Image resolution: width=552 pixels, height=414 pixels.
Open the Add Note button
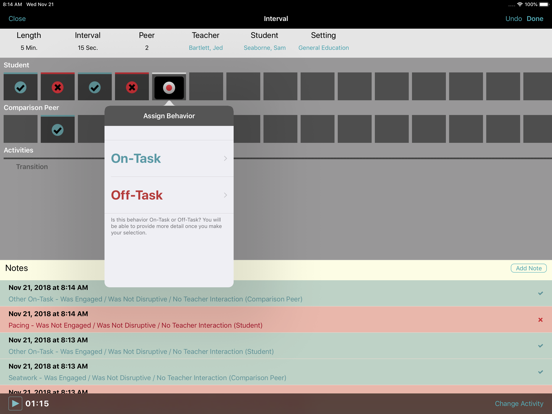[x=528, y=268]
